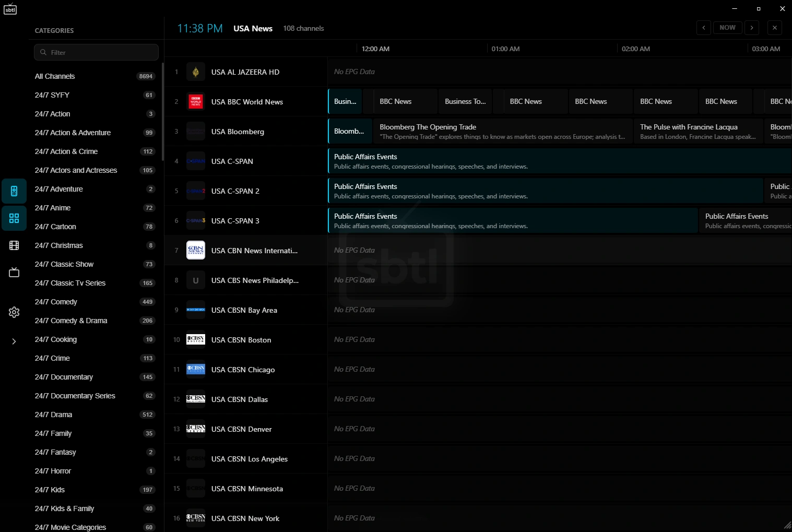Click the CBSN Denver logo
The width and height of the screenshot is (792, 532).
[196, 429]
